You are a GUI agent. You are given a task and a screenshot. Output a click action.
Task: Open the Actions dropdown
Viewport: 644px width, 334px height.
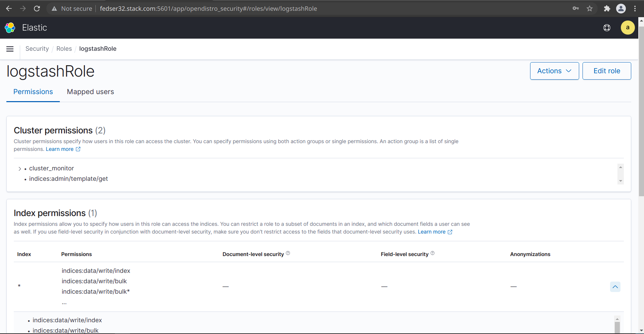[554, 71]
